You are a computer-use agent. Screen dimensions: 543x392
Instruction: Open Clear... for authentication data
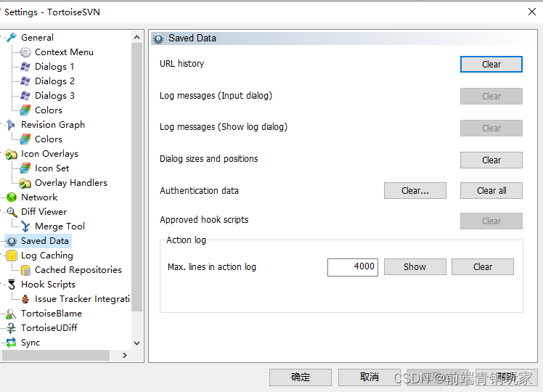[415, 191]
